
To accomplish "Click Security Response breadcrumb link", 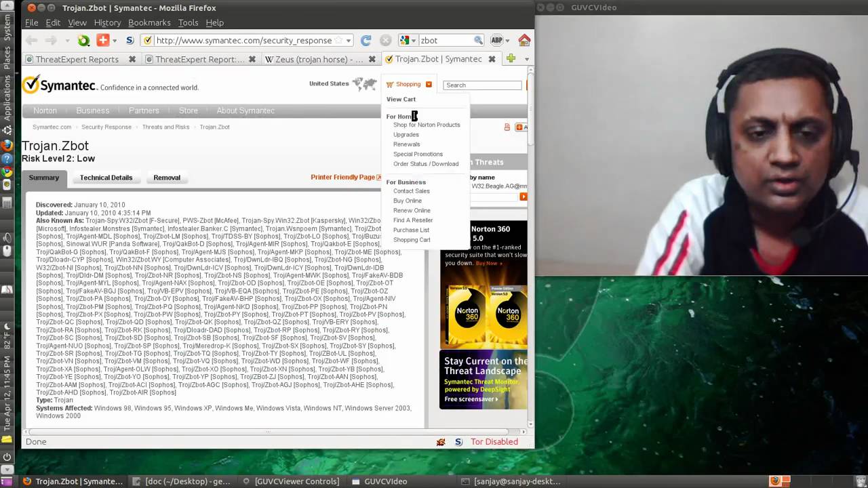I will pyautogui.click(x=106, y=127).
